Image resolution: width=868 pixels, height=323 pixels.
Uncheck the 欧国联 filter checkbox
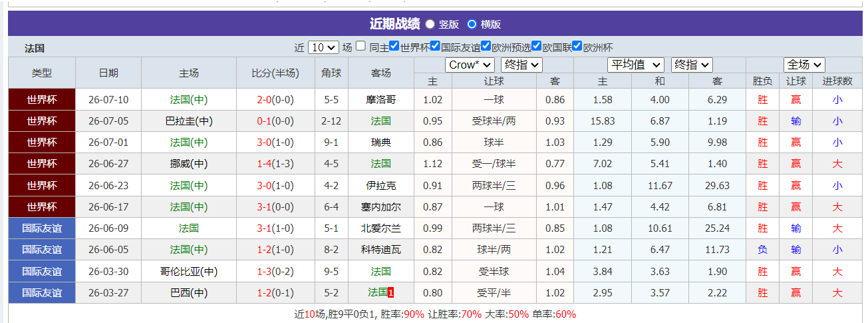tap(536, 47)
